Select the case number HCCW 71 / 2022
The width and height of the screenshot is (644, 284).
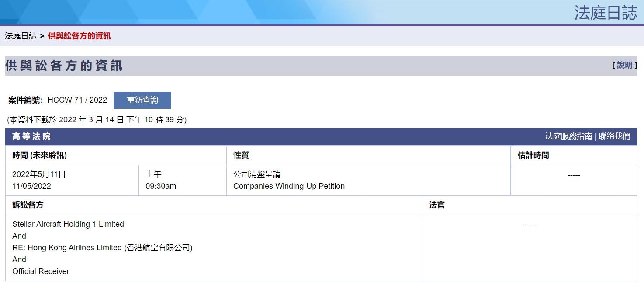pyautogui.click(x=77, y=100)
